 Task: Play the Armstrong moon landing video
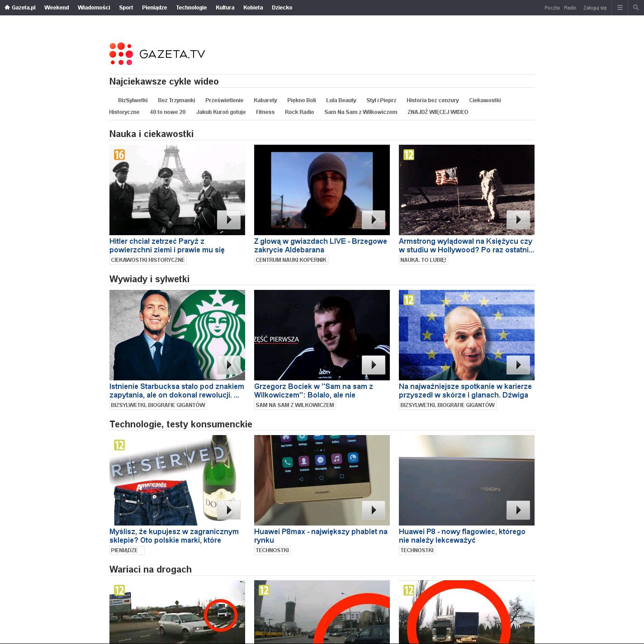tap(518, 220)
